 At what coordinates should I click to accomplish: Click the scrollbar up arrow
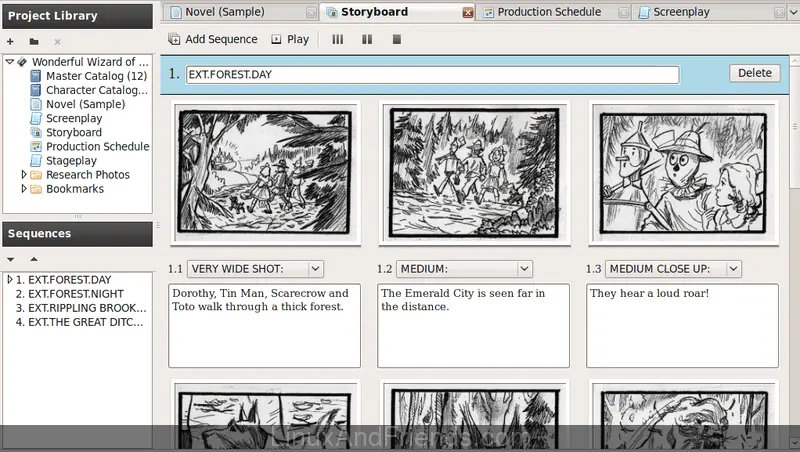[794, 61]
